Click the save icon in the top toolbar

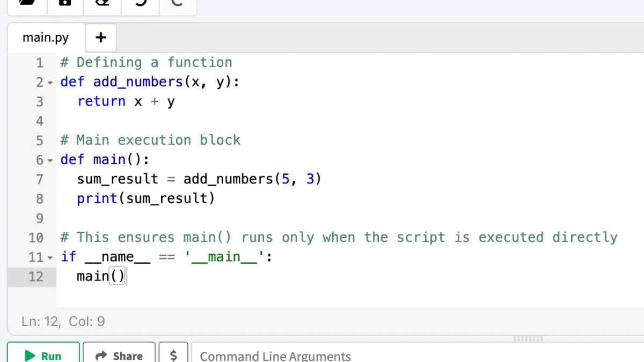[x=65, y=2]
